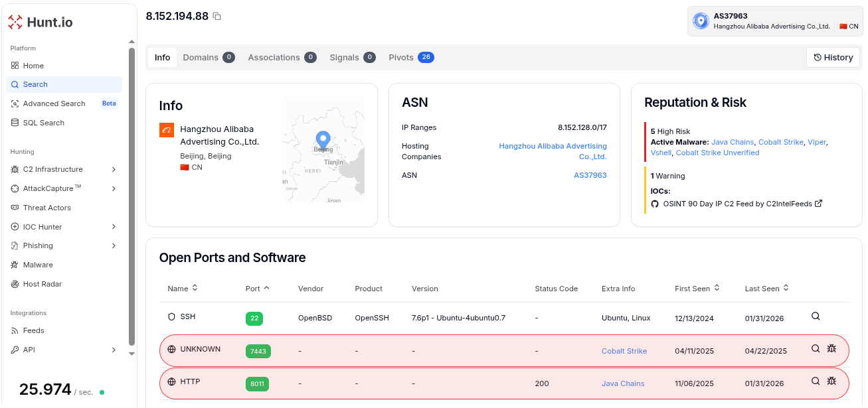This screenshot has width=868, height=408.
Task: Open the Feeds integration page
Action: point(33,330)
